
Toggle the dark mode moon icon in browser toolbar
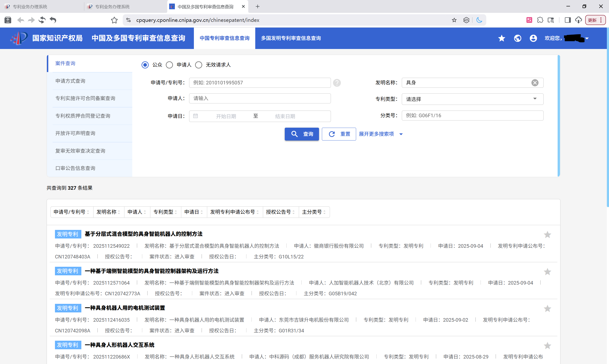point(479,20)
